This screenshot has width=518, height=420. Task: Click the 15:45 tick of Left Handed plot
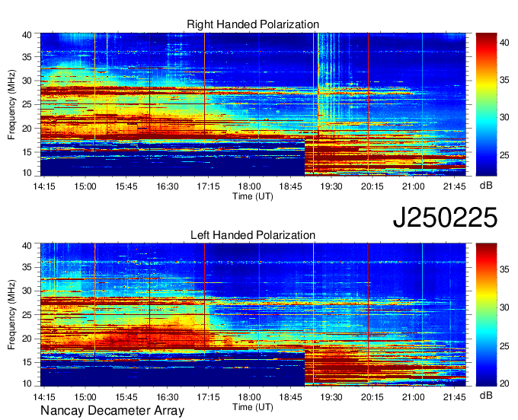pyautogui.click(x=126, y=397)
